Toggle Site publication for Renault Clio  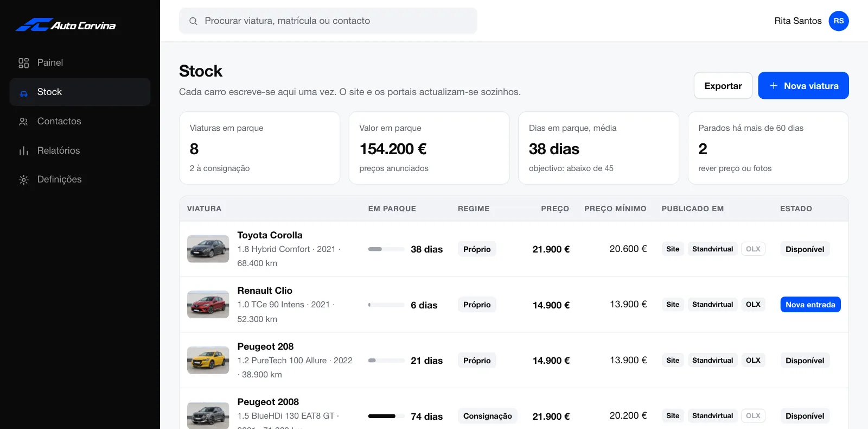(x=673, y=305)
